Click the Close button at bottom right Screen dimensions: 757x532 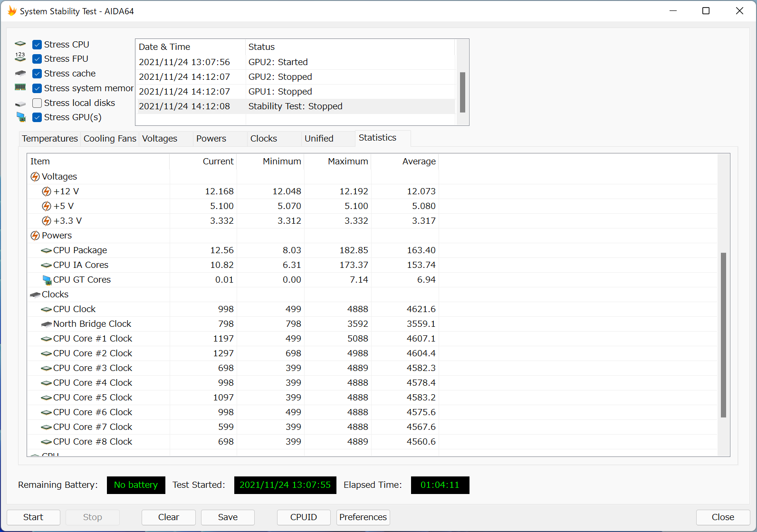[x=723, y=517]
